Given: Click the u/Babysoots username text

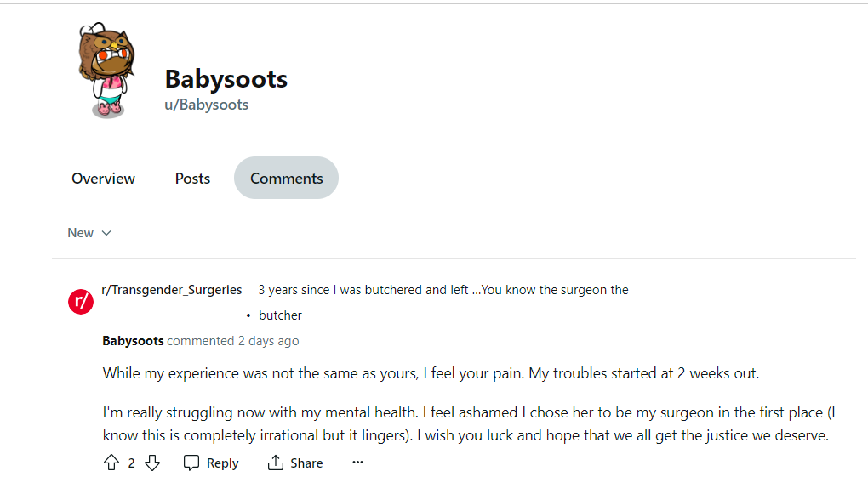Looking at the screenshot, I should coord(206,105).
